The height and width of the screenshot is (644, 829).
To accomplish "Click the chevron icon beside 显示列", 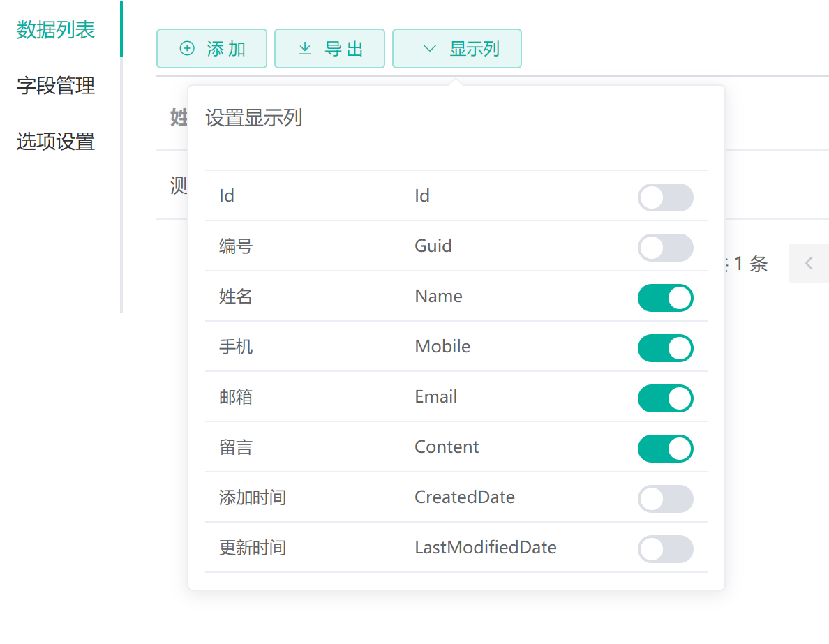I will [x=429, y=49].
